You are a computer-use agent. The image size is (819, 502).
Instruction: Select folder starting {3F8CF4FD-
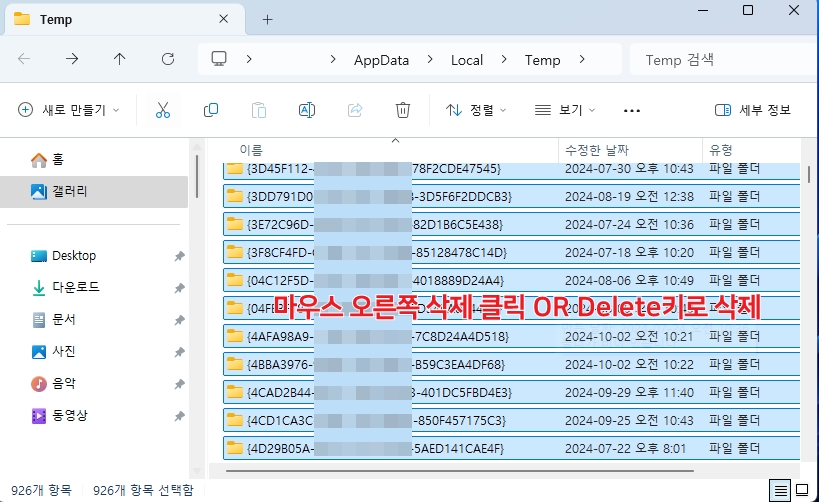511,253
